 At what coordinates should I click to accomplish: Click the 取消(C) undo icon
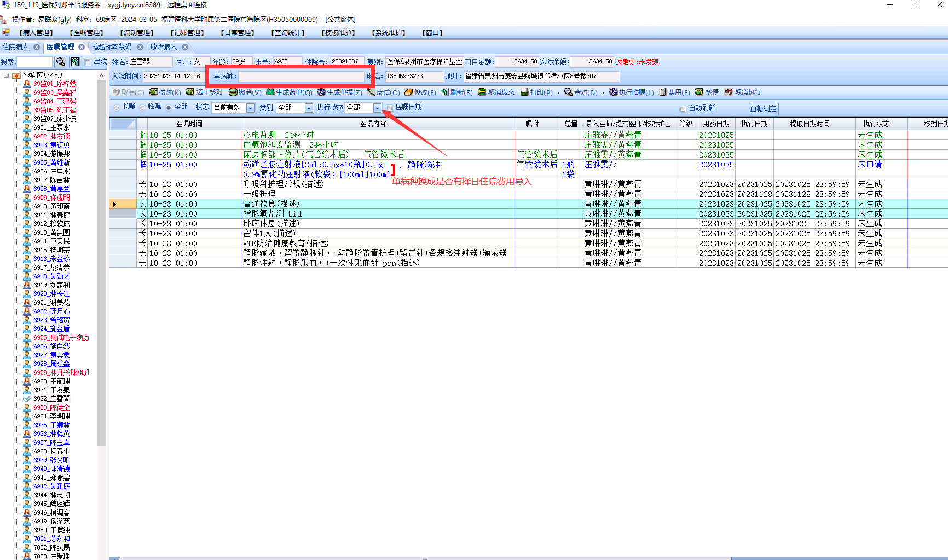116,92
